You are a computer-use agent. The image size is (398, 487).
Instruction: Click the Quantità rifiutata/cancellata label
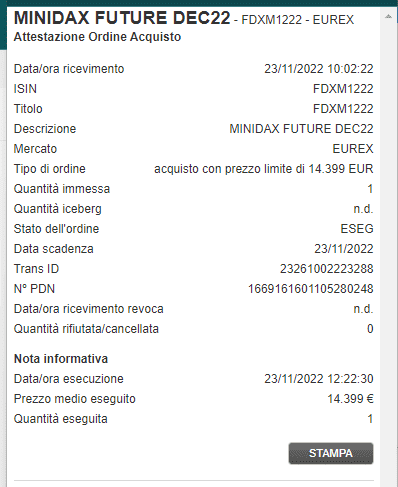[86, 329]
